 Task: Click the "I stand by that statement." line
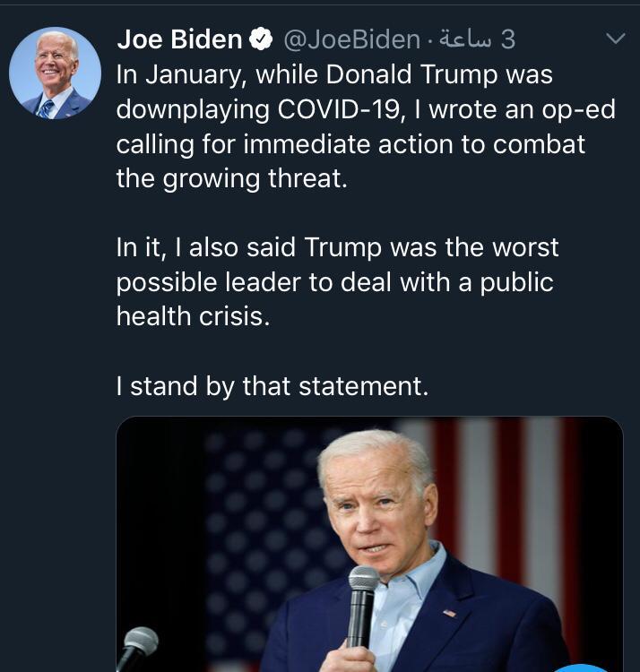272,386
